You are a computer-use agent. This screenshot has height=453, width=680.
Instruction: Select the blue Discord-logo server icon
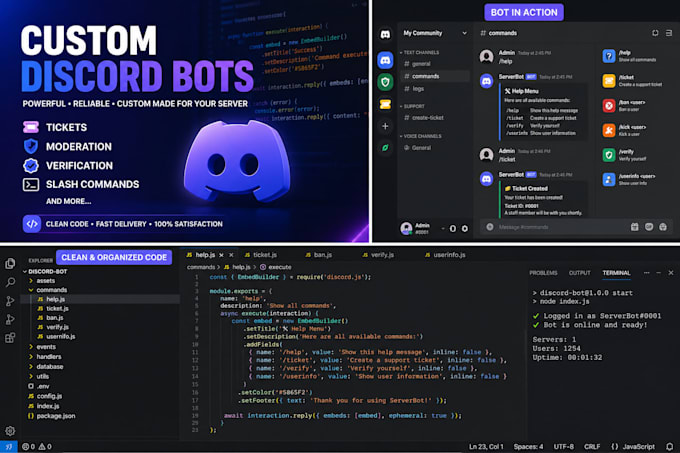(385, 60)
